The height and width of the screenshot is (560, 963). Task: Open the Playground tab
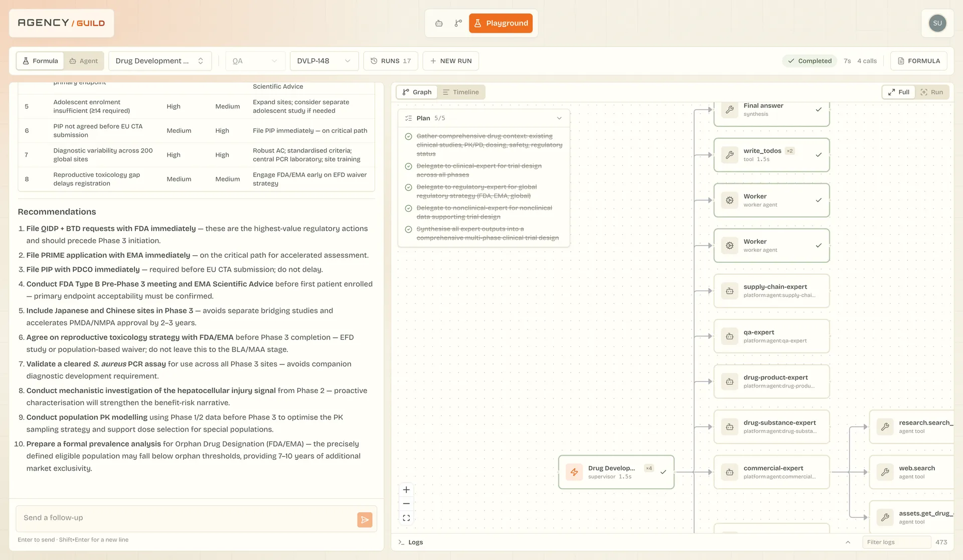[x=501, y=23]
